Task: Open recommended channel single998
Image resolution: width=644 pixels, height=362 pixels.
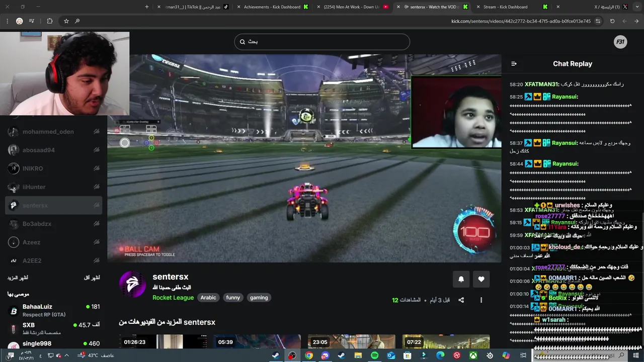Action: tap(53, 343)
